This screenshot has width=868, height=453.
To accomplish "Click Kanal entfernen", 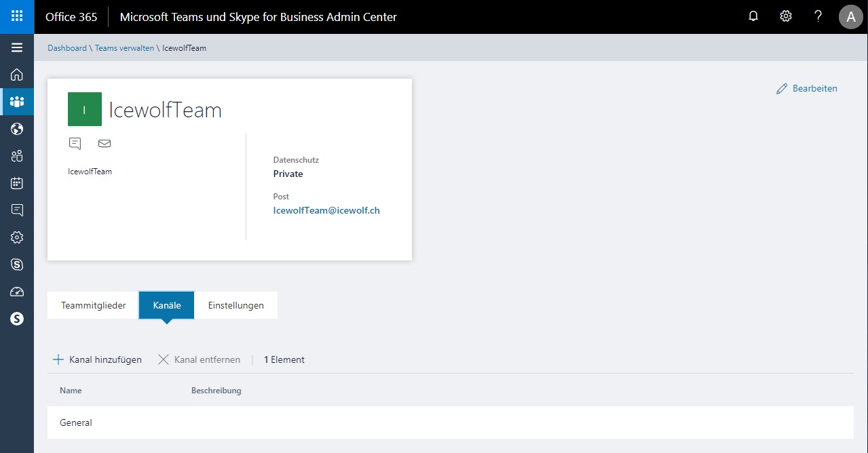I will 199,359.
